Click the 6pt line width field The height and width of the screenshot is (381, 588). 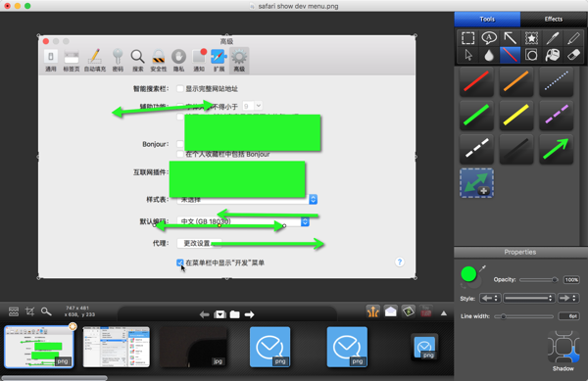(x=568, y=316)
